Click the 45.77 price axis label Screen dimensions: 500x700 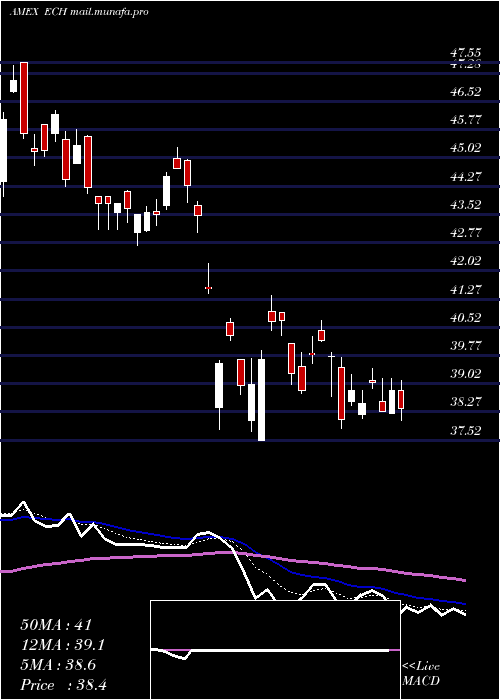(466, 120)
